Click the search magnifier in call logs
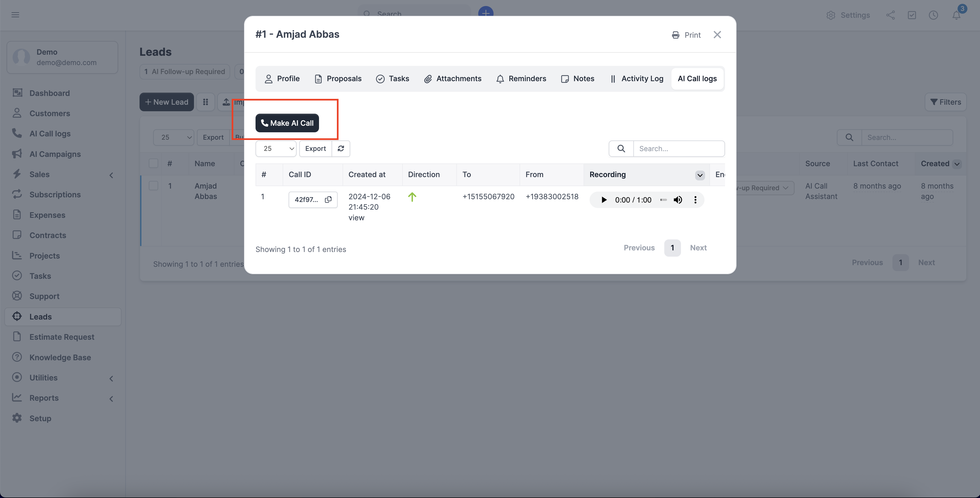The width and height of the screenshot is (980, 498). [621, 149]
